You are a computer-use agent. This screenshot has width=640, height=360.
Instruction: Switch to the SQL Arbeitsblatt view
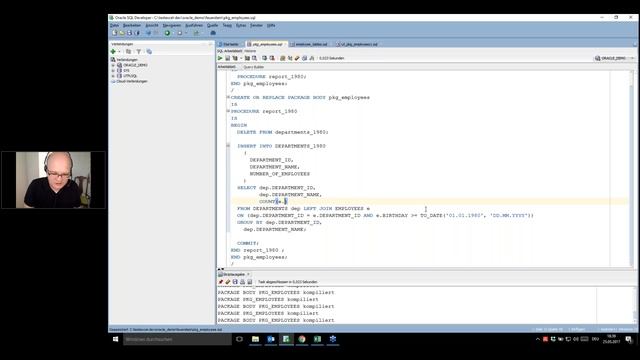[229, 51]
